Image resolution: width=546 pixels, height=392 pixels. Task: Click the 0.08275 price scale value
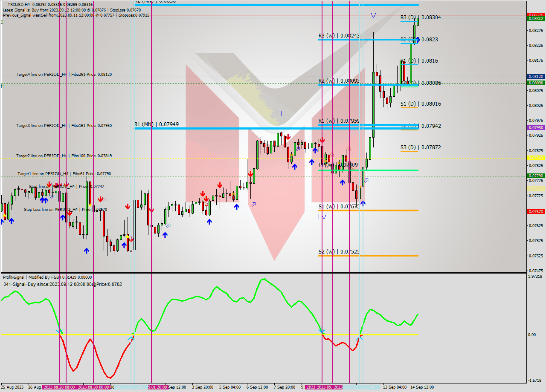pos(536,30)
